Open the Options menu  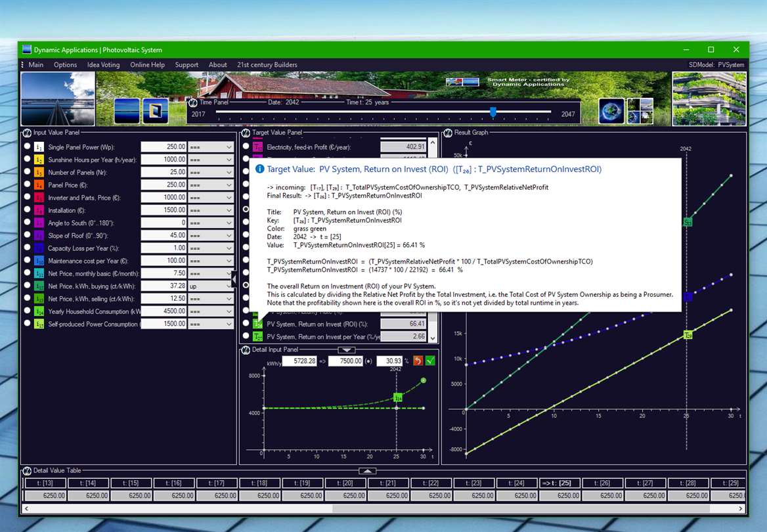click(x=65, y=64)
